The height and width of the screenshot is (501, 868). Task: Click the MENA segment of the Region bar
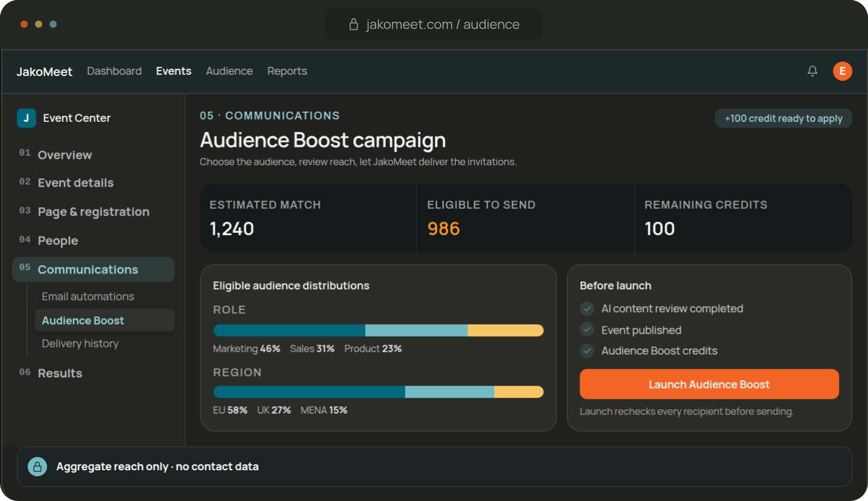tap(519, 392)
